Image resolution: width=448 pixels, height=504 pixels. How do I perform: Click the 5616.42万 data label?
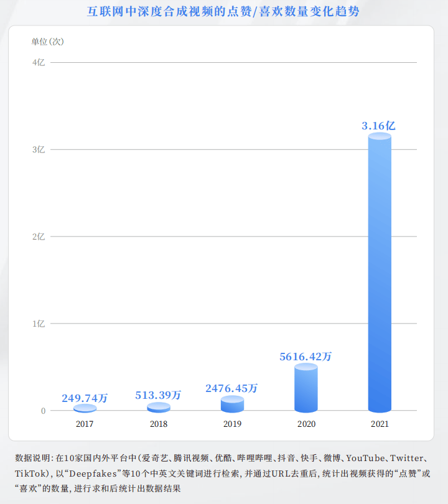pyautogui.click(x=306, y=357)
